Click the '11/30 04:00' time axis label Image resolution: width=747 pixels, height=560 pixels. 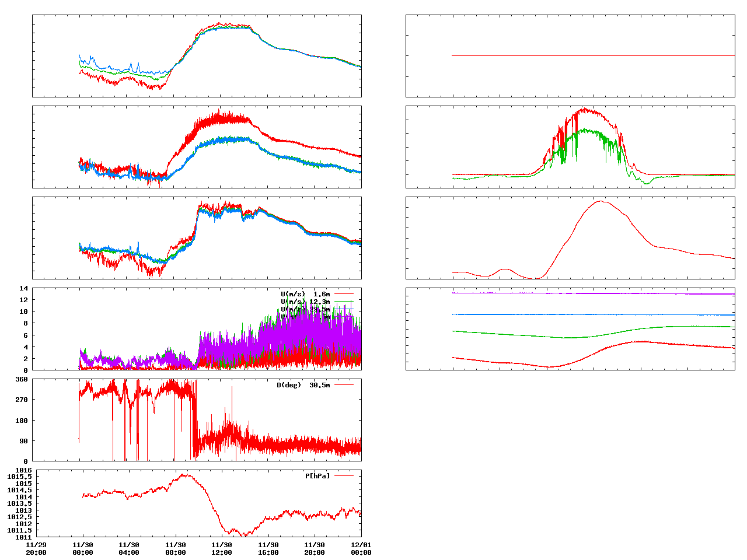[x=129, y=549]
